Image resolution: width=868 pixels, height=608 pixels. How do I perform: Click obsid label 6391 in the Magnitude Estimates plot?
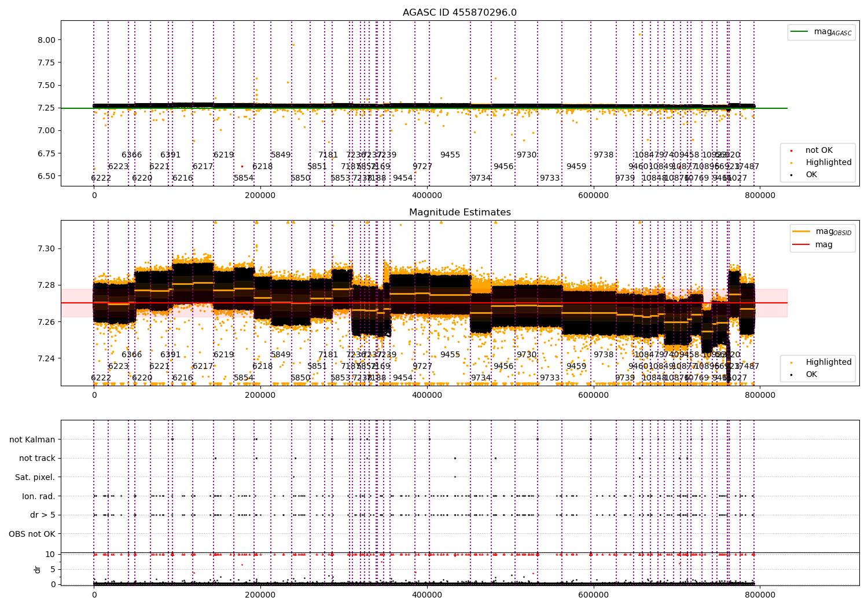tap(171, 354)
